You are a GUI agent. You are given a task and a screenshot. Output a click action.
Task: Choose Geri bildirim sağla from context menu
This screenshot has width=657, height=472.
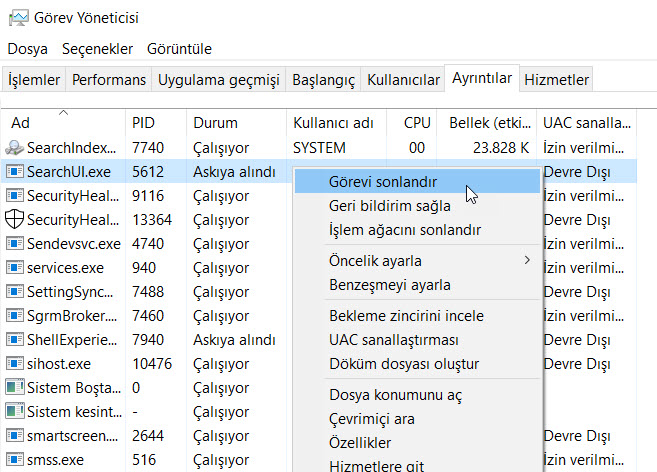click(x=417, y=206)
